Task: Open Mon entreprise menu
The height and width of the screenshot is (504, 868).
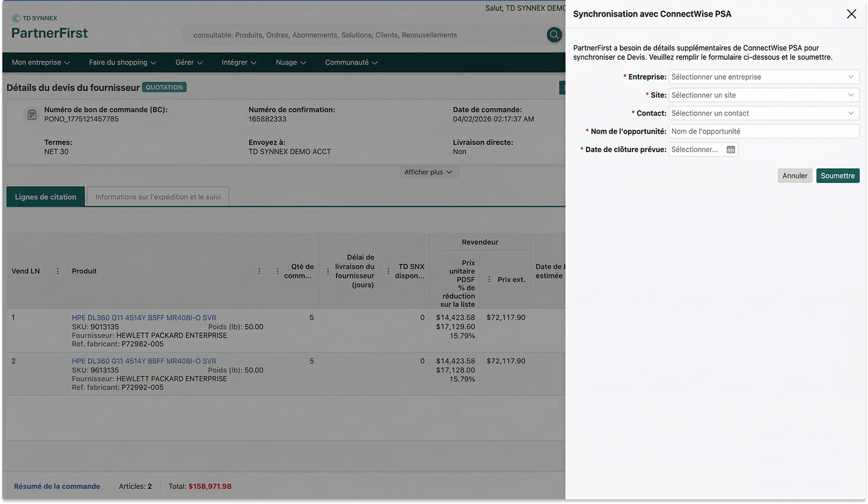Action: click(x=41, y=62)
